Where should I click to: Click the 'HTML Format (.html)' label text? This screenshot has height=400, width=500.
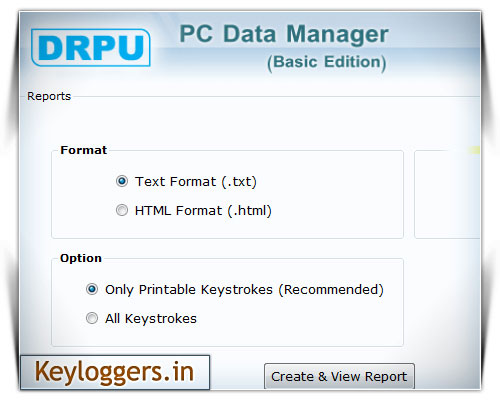coord(203,211)
